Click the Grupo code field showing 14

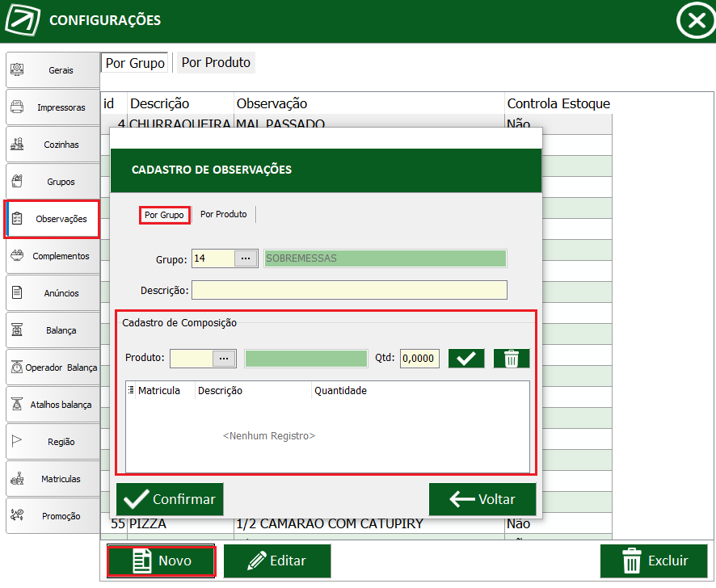[x=213, y=258]
